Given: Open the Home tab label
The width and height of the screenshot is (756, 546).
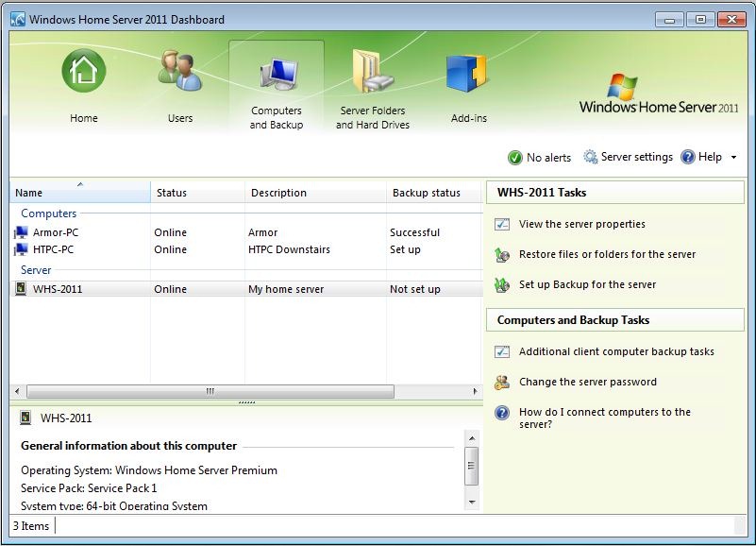Looking at the screenshot, I should click(x=84, y=118).
